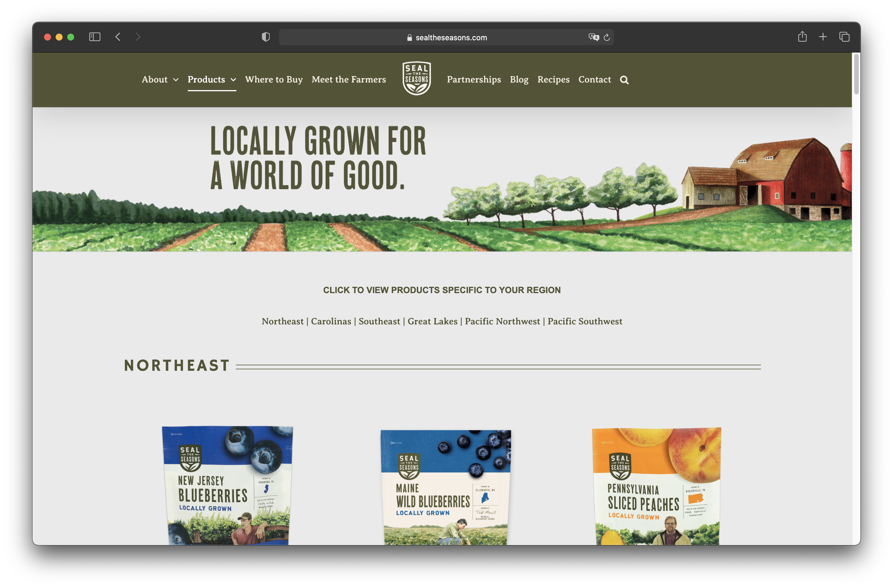The height and width of the screenshot is (588, 893).
Task: Expand the Products dropdown chevron
Action: pos(233,80)
